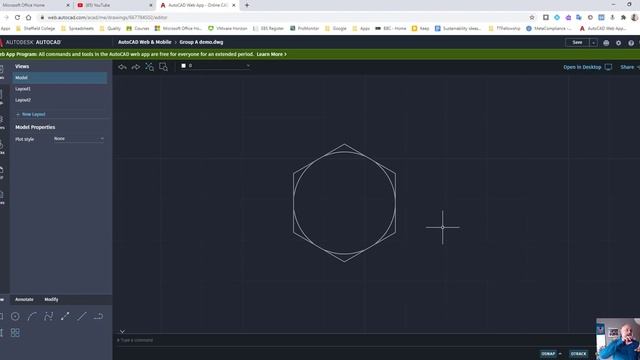Click blue diamond extension icon in Chrome toolbar
The height and width of the screenshot is (360, 640).
pos(557,18)
